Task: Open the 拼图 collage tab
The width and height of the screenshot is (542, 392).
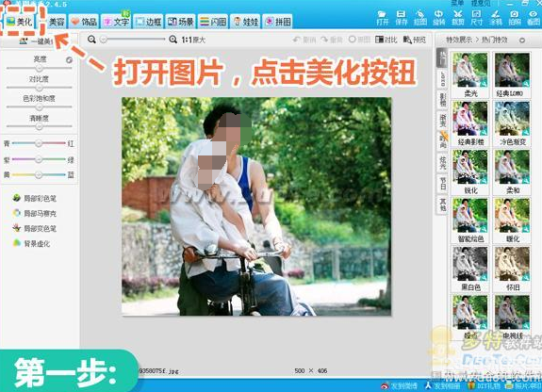Action: point(278,22)
